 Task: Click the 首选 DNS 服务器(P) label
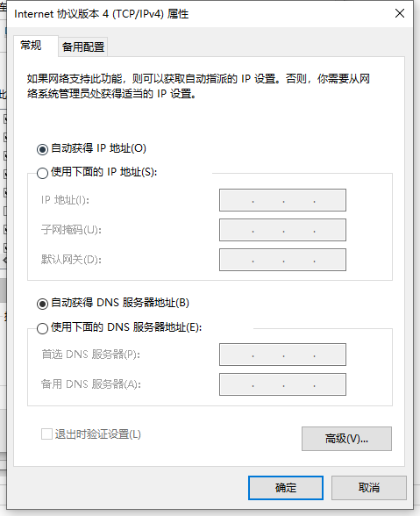coord(90,355)
